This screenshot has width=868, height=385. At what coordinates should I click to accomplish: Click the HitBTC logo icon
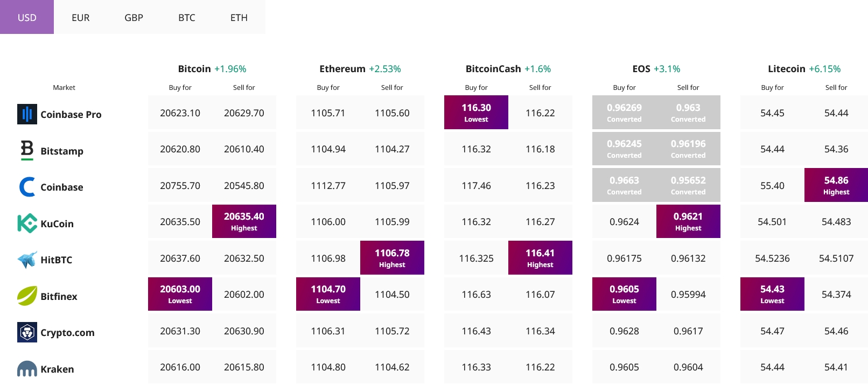click(27, 260)
